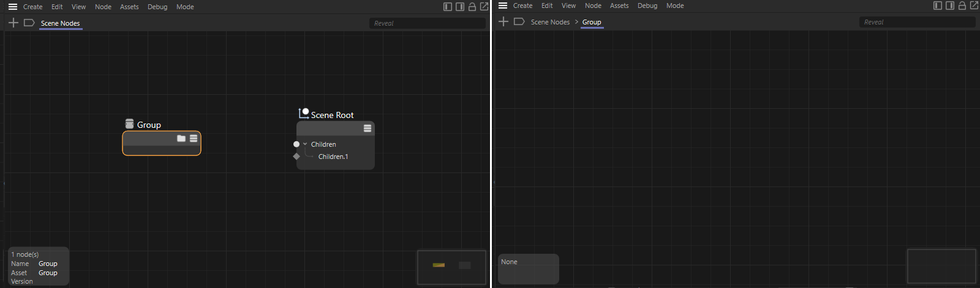Toggle the lock icon in right editor
Screen dimensions: 980x288
(x=962, y=6)
